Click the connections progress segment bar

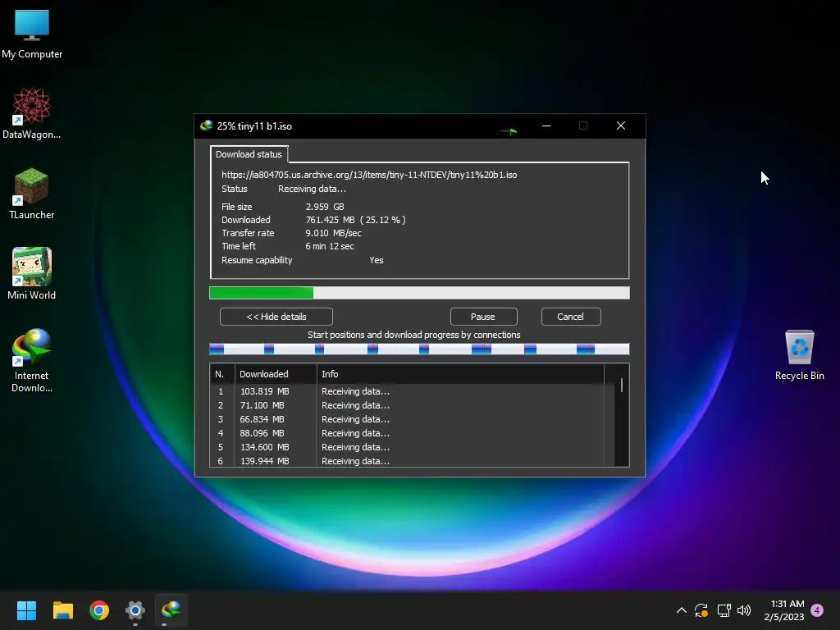[x=419, y=349]
